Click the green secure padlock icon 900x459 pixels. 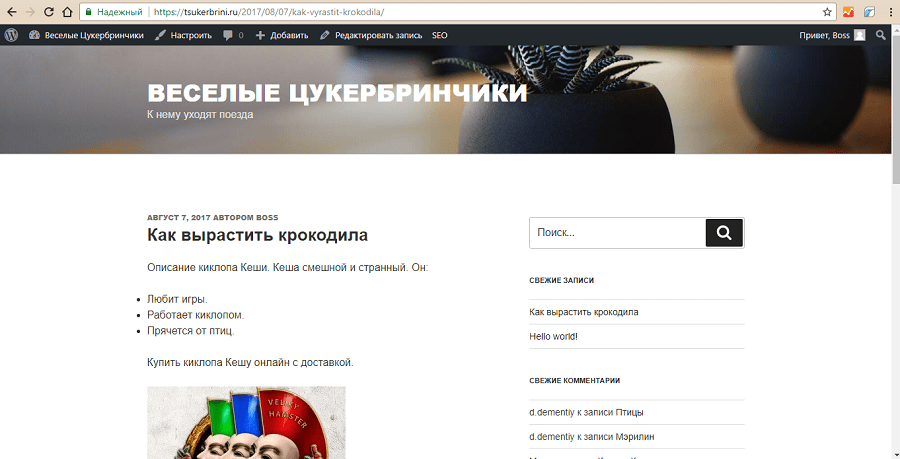pos(88,11)
